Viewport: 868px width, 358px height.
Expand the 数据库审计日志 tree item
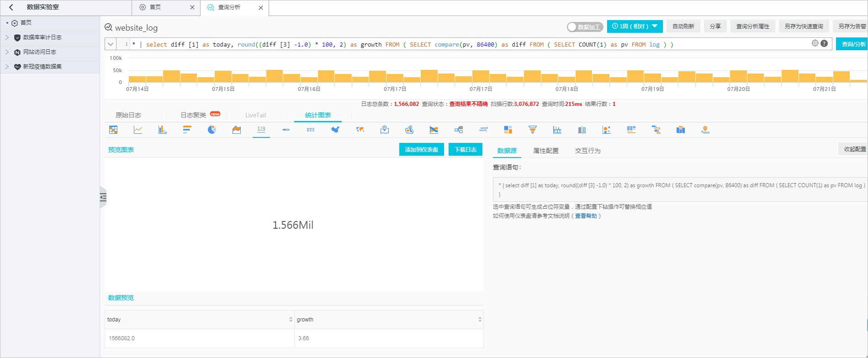click(x=7, y=37)
